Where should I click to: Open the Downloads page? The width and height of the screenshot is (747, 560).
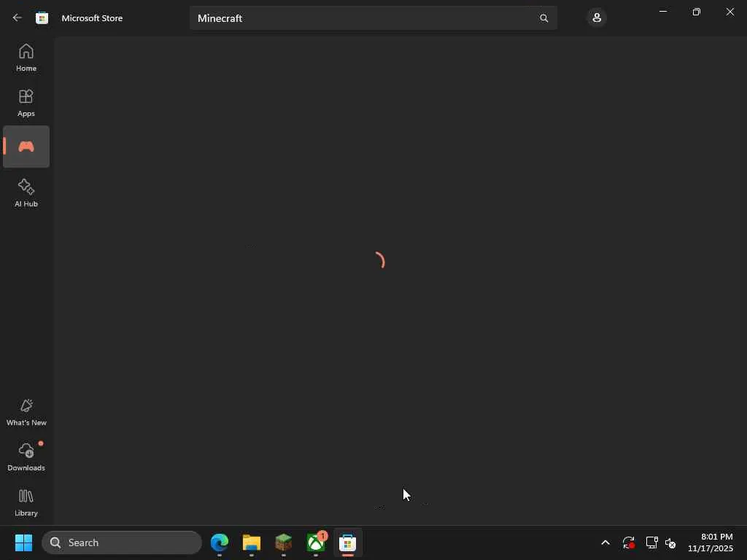pyautogui.click(x=26, y=457)
